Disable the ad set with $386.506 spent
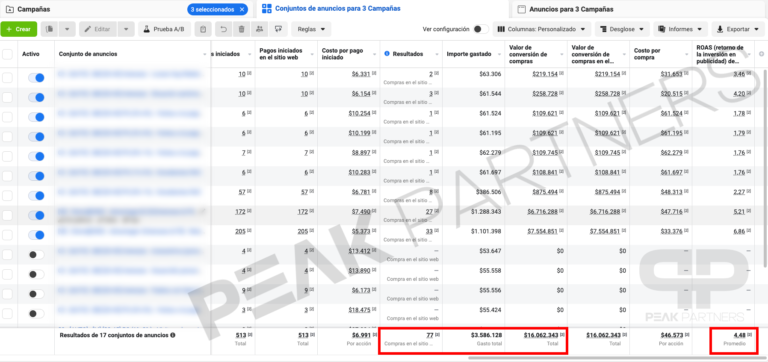 pyautogui.click(x=36, y=196)
